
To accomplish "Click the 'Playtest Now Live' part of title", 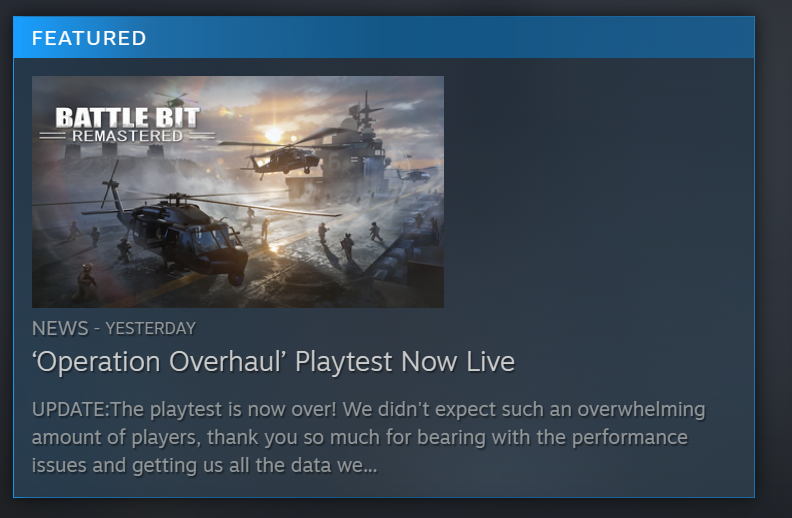I will pos(405,362).
